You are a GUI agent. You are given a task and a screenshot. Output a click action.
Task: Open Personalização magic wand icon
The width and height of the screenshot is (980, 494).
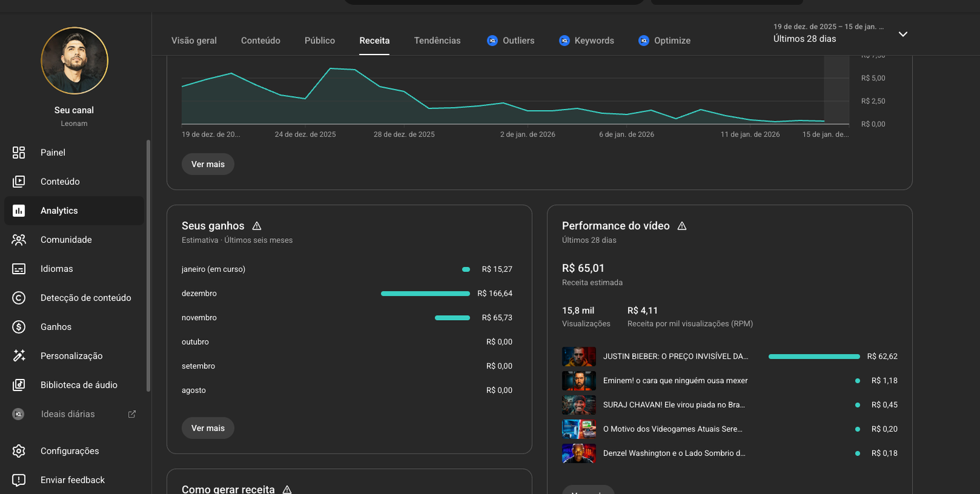tap(19, 356)
